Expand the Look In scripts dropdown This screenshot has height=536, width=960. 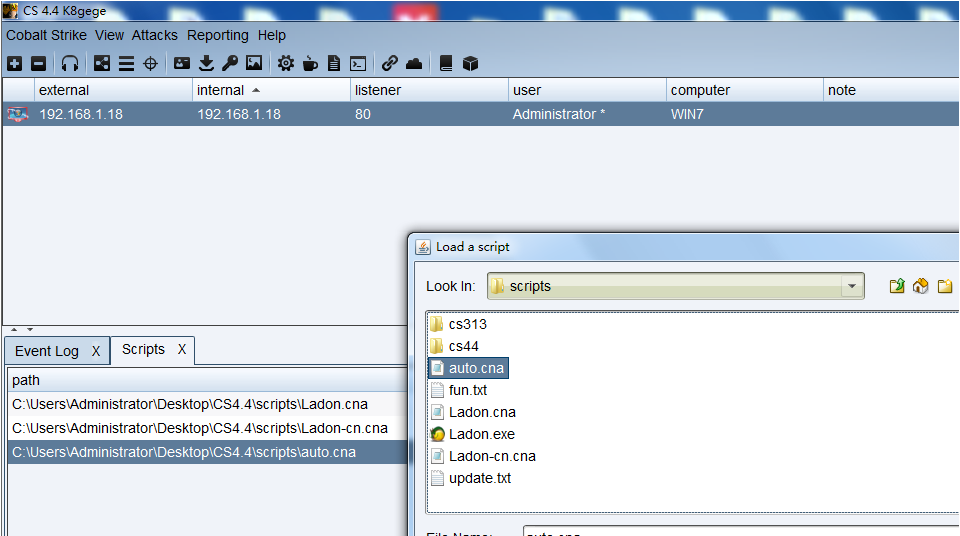852,286
